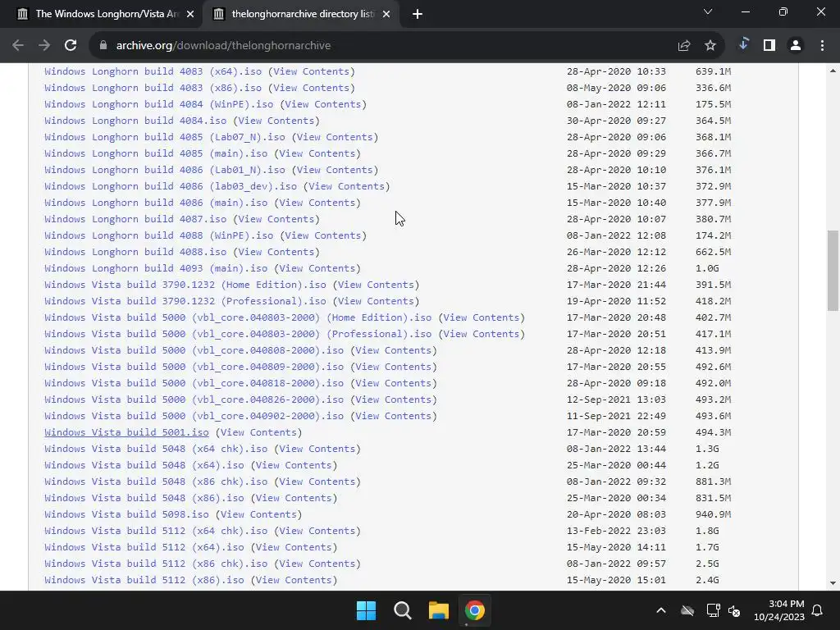The image size is (840, 630).
Task: Select the 2.5G file size value
Action: [x=707, y=564]
